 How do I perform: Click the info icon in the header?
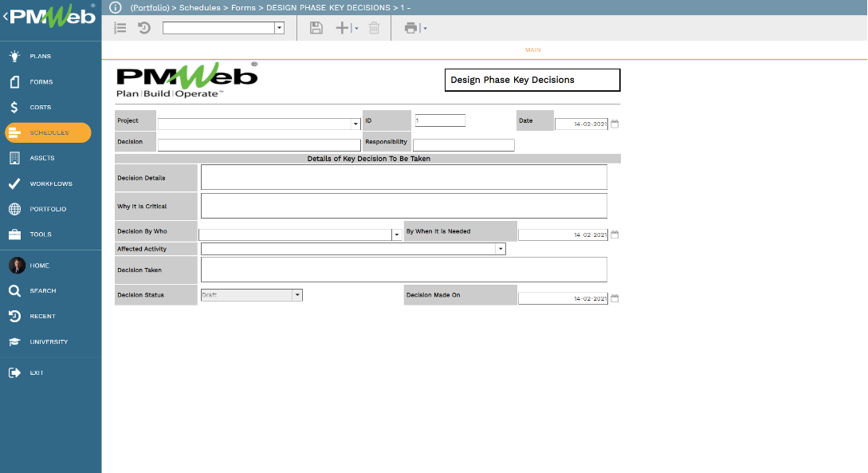coord(115,7)
